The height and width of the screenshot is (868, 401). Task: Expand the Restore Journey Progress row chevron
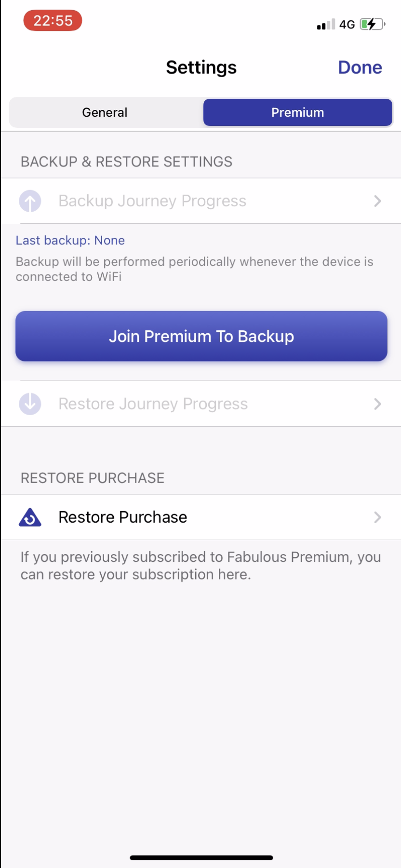[377, 404]
